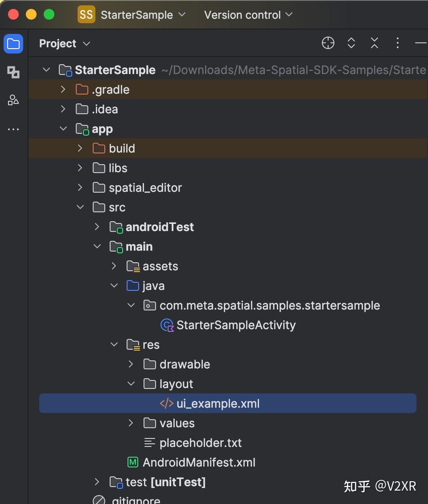Select the StarterSampleActivity Kotlin class icon
The image size is (428, 504).
167,325
